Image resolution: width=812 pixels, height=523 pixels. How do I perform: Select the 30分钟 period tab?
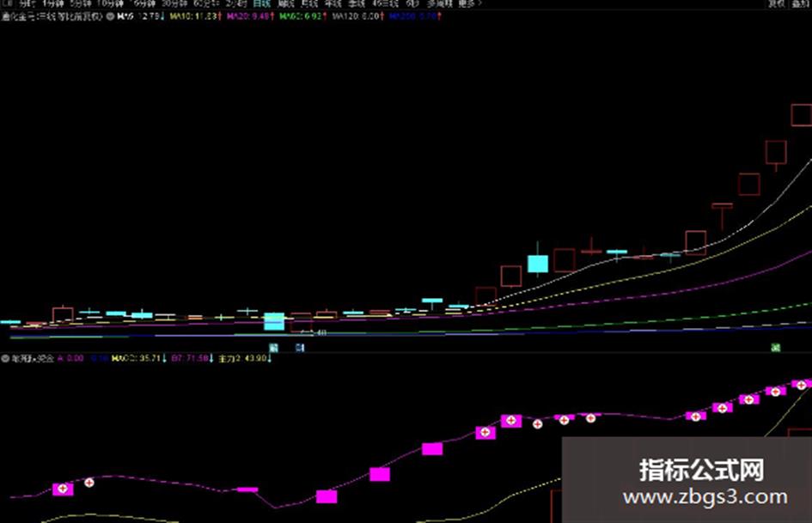point(174,3)
